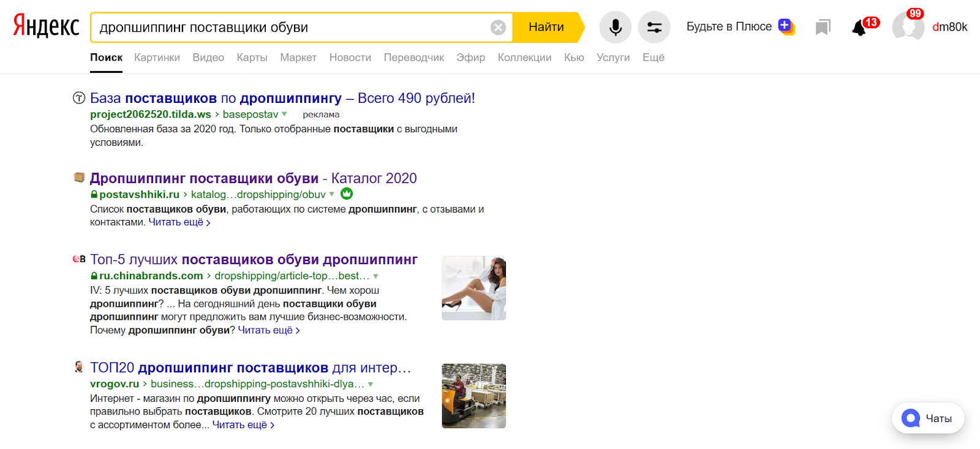
Task: Open База поставщиков по дропшиппингу result
Action: [x=282, y=98]
